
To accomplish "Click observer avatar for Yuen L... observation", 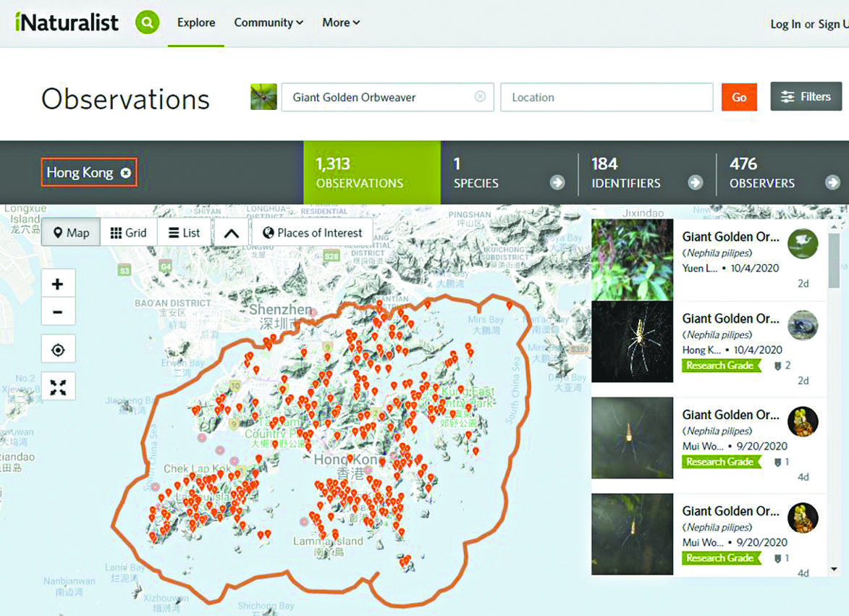I will (x=803, y=244).
